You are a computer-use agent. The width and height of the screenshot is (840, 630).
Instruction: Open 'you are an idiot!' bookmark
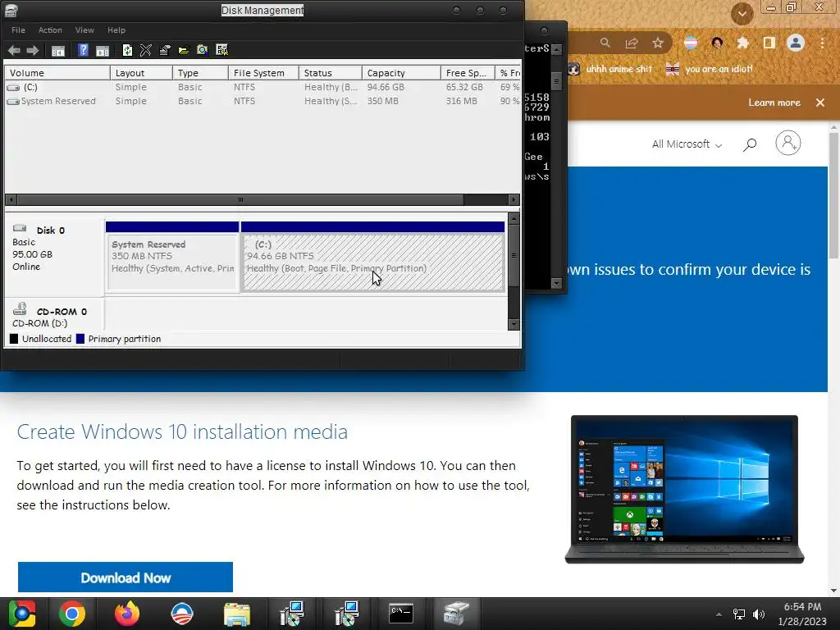tap(709, 69)
